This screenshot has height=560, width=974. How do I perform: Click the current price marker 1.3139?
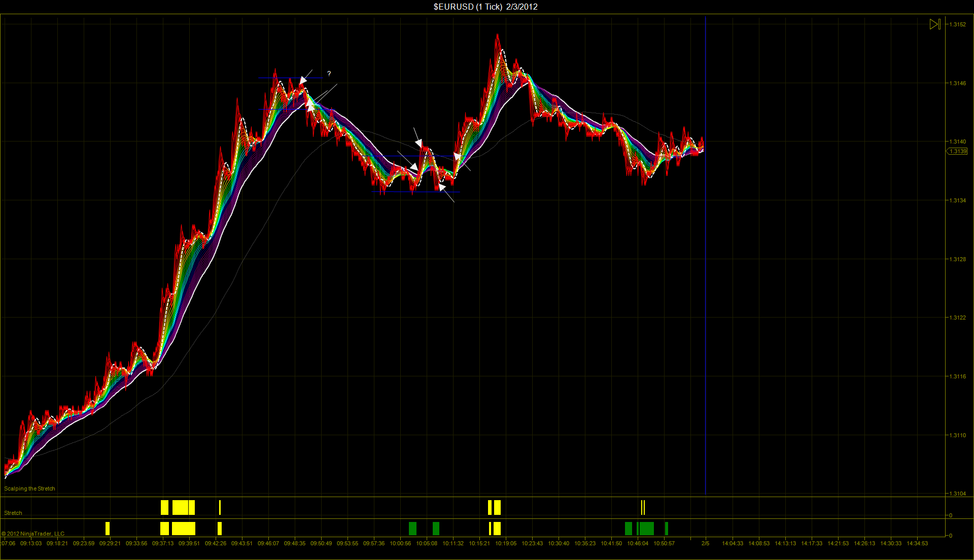coord(958,151)
